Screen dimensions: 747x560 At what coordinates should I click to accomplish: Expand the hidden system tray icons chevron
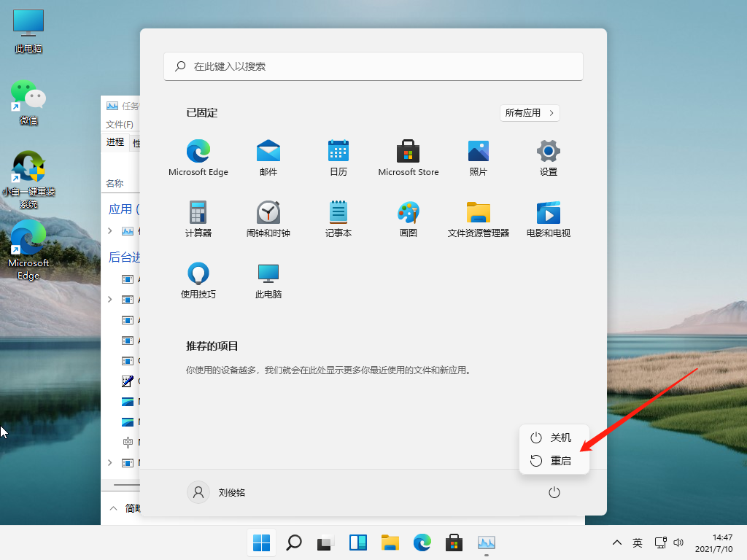(617, 542)
